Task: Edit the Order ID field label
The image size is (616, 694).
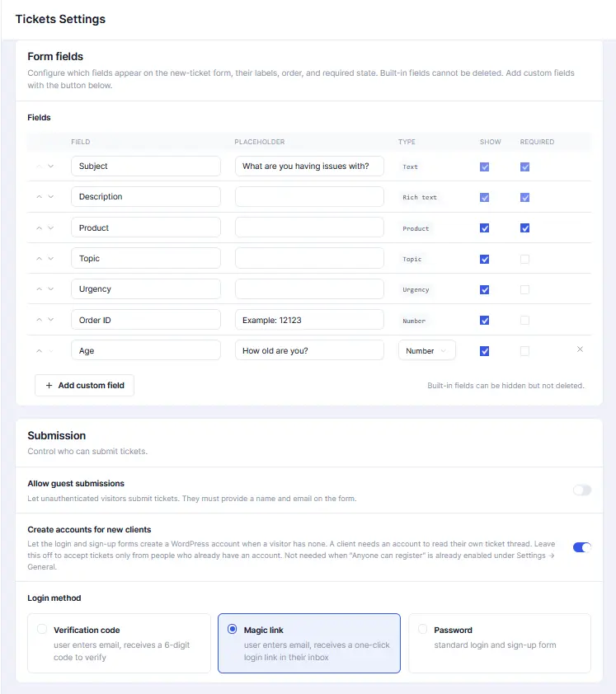Action: [146, 320]
